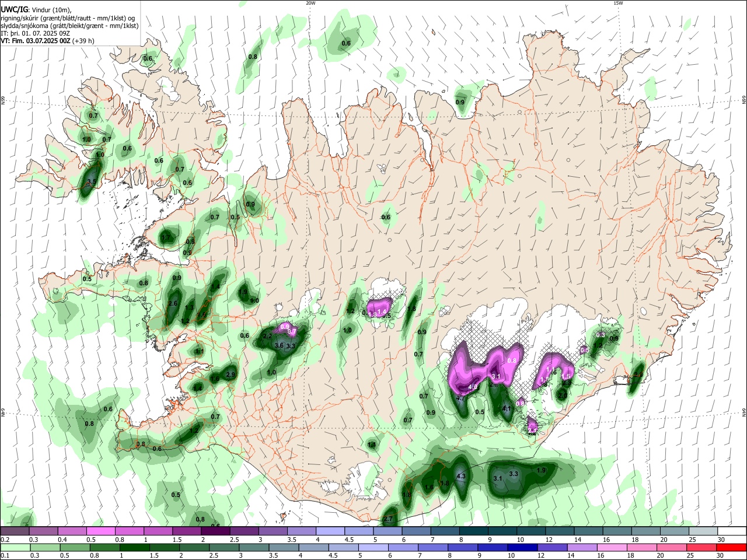Click the bright red 30 swatch in lower legend row
This screenshot has height=560, width=747.
(x=731, y=547)
